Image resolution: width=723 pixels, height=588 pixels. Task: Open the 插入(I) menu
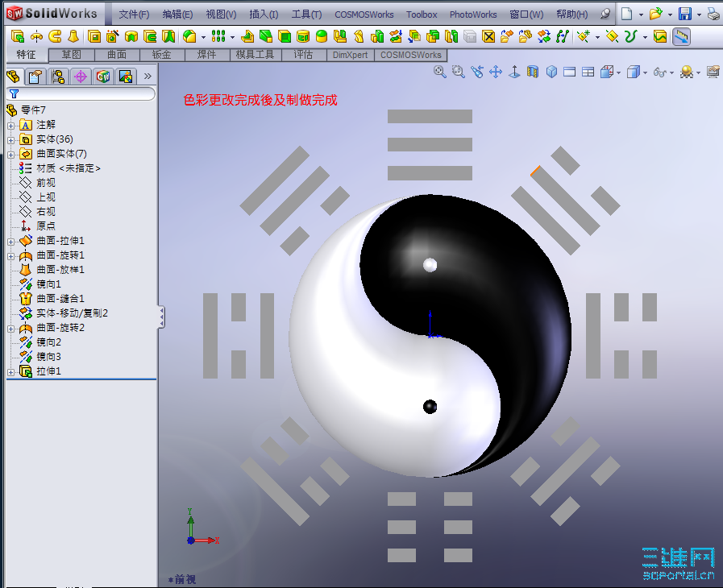pyautogui.click(x=264, y=14)
